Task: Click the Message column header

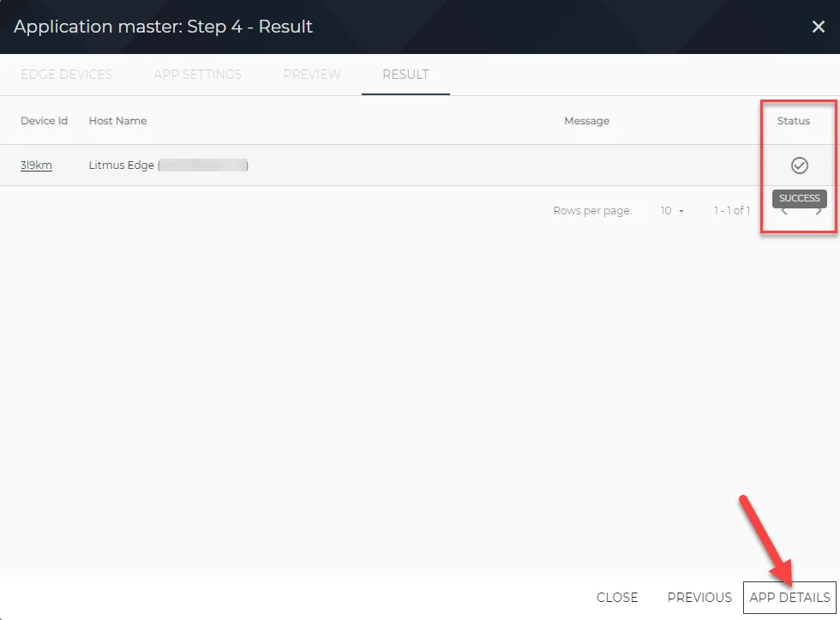Action: coord(586,121)
